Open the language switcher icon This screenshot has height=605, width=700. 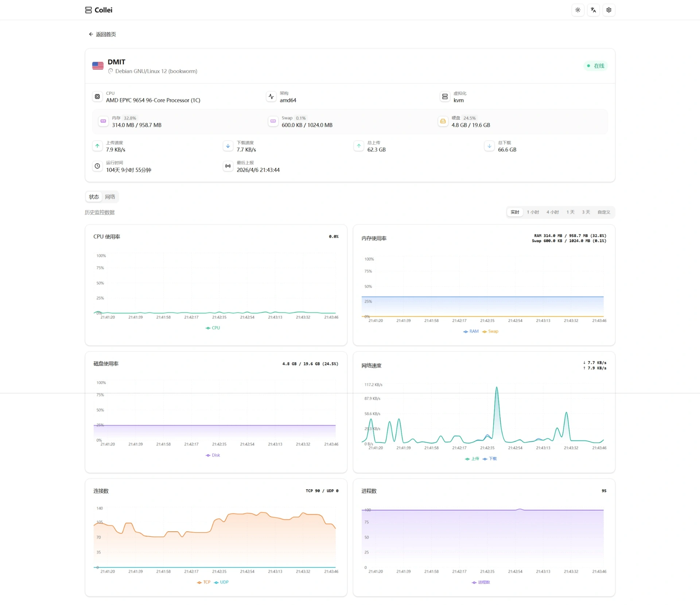pos(593,10)
